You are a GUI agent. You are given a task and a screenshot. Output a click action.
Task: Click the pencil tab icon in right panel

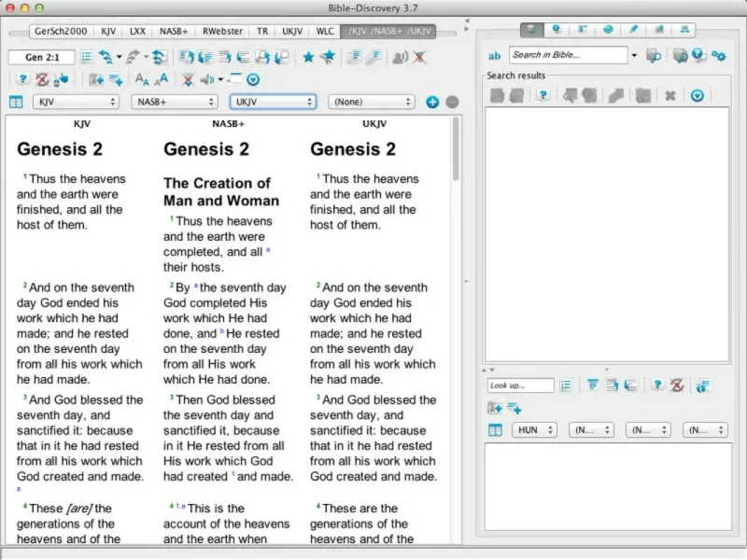tap(634, 30)
